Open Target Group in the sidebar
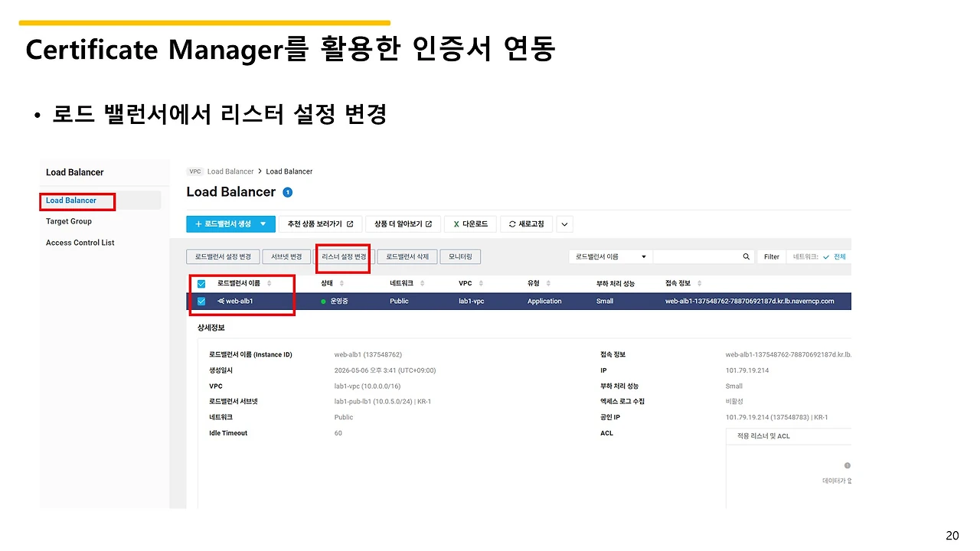980x551 pixels. tap(69, 221)
